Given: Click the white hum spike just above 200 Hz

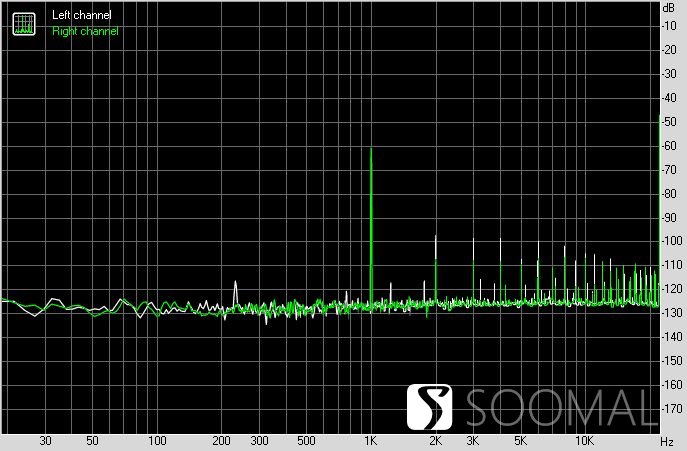Looking at the screenshot, I should (x=235, y=291).
